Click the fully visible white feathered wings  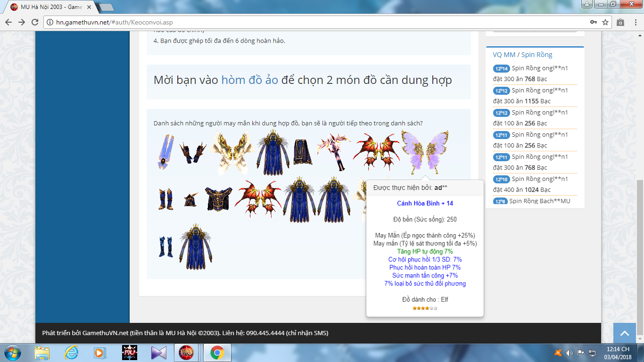(x=232, y=152)
